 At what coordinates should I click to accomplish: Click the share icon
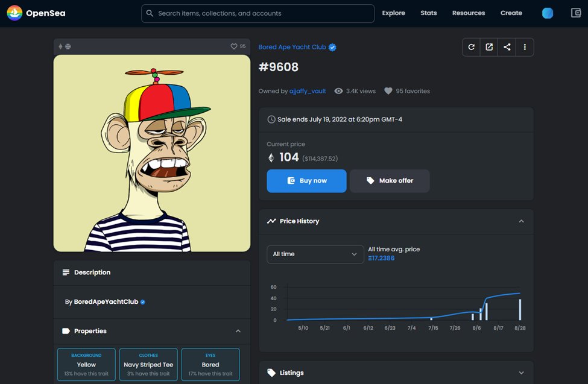[507, 47]
